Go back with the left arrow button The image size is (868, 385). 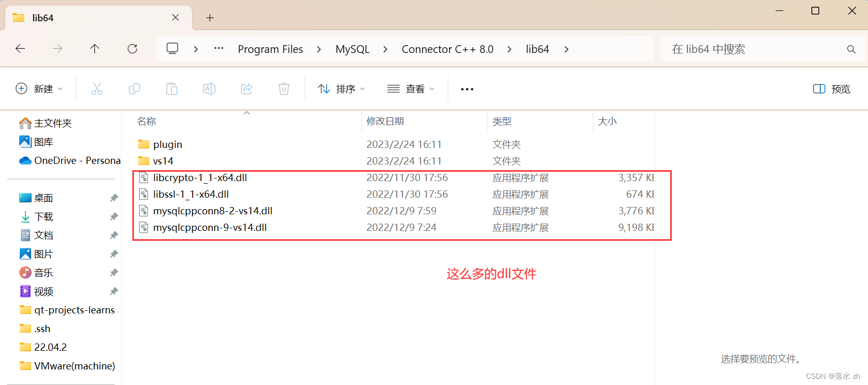20,49
